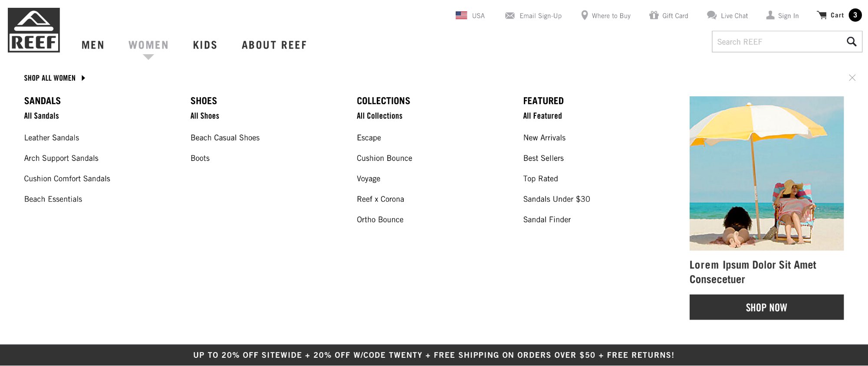Click the beach umbrella promo image

(x=766, y=173)
